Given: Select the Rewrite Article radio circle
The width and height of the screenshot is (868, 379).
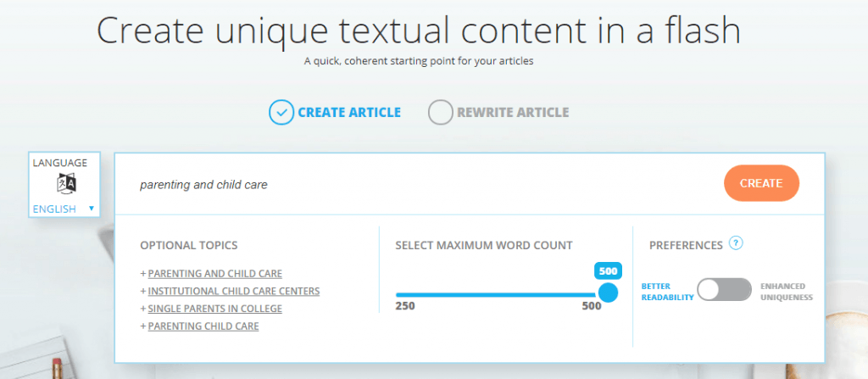Looking at the screenshot, I should 441,112.
